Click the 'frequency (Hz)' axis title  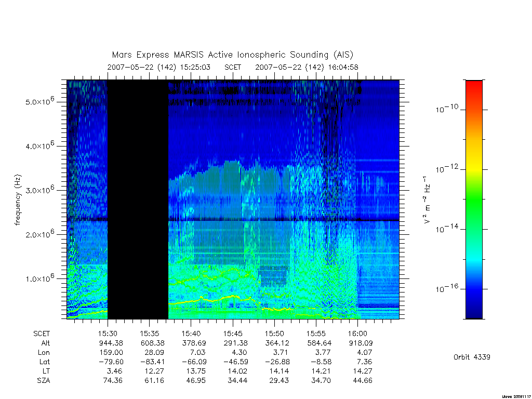(18, 200)
